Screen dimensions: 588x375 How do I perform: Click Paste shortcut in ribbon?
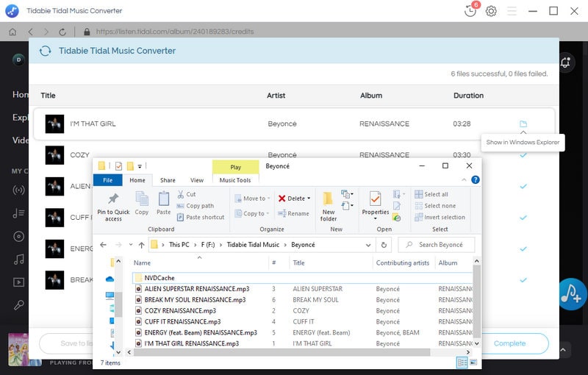click(x=200, y=217)
